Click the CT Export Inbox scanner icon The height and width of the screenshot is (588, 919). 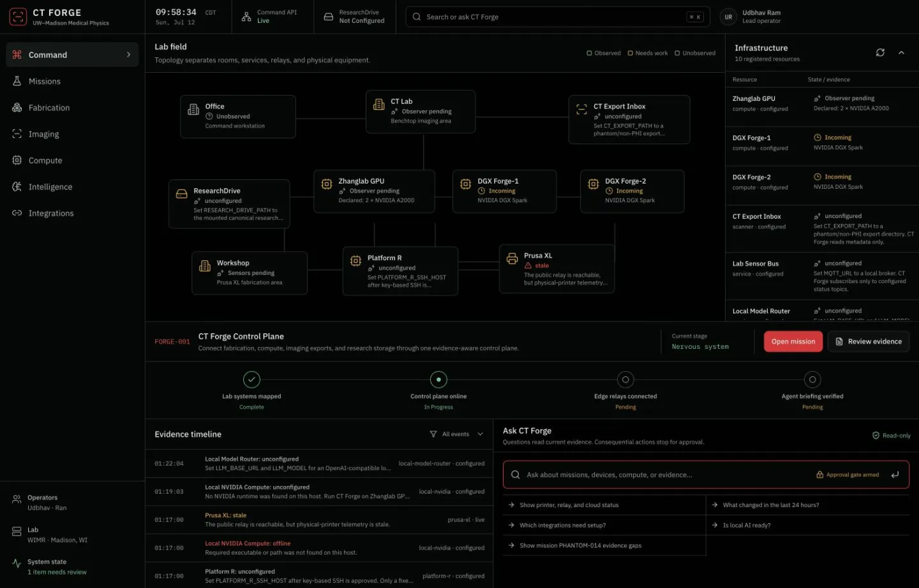(x=581, y=110)
